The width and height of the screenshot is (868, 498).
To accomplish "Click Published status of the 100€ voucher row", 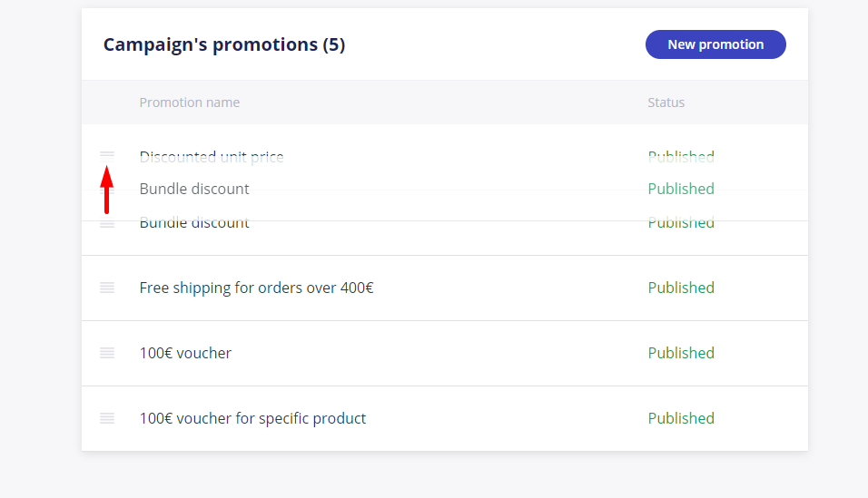I will pos(681,353).
